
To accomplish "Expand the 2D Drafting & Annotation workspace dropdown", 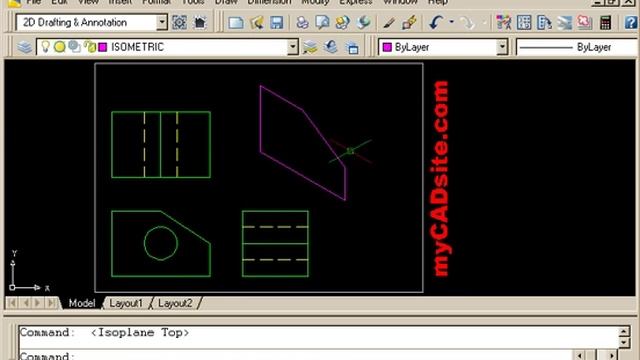I will pyautogui.click(x=162, y=22).
